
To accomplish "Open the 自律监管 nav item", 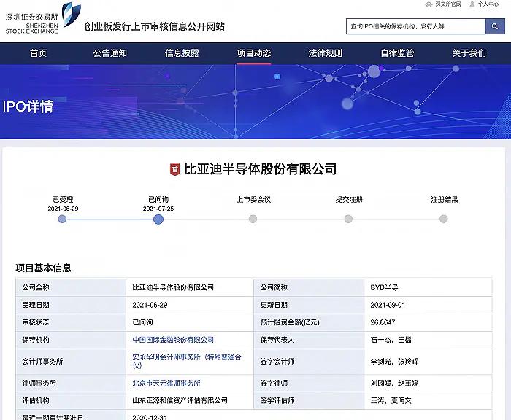I will point(397,53).
